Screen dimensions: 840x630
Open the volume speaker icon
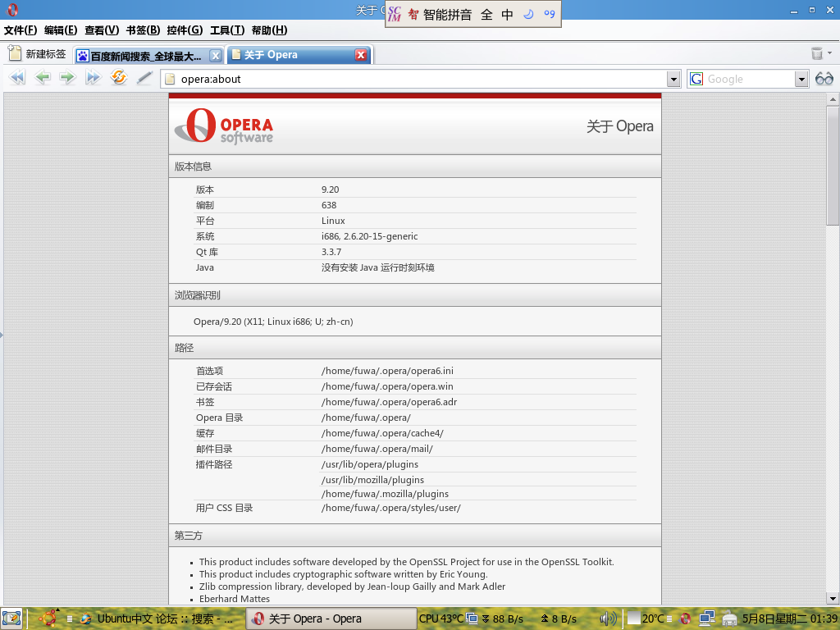click(608, 619)
